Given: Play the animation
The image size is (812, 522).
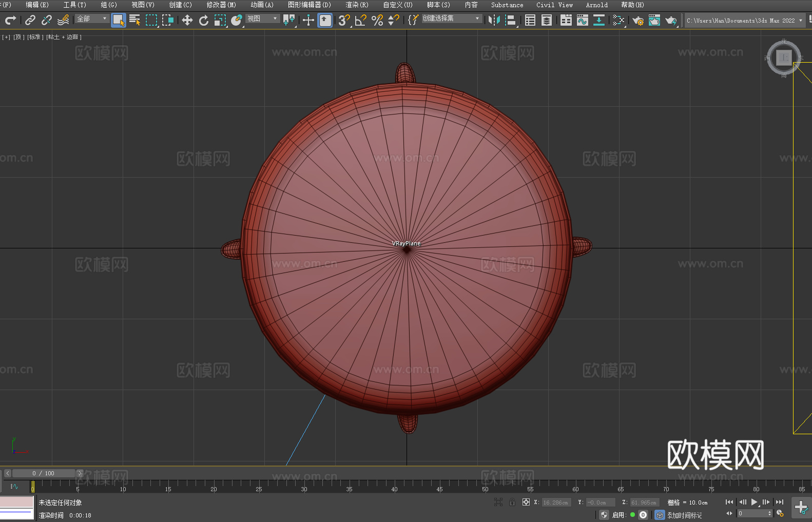Looking at the screenshot, I should pyautogui.click(x=755, y=502).
